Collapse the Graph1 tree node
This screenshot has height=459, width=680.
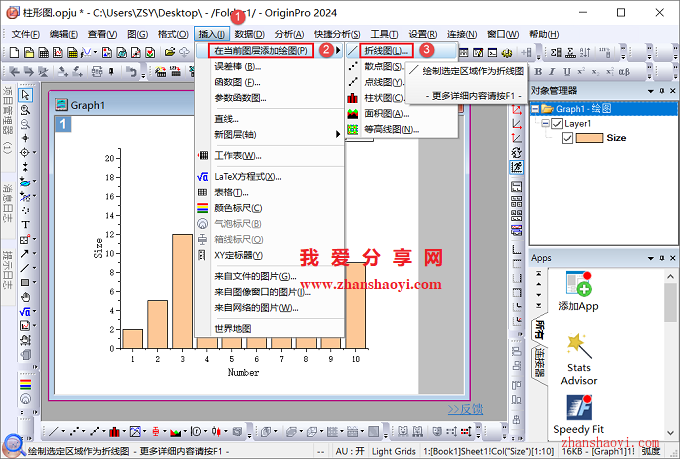536,109
